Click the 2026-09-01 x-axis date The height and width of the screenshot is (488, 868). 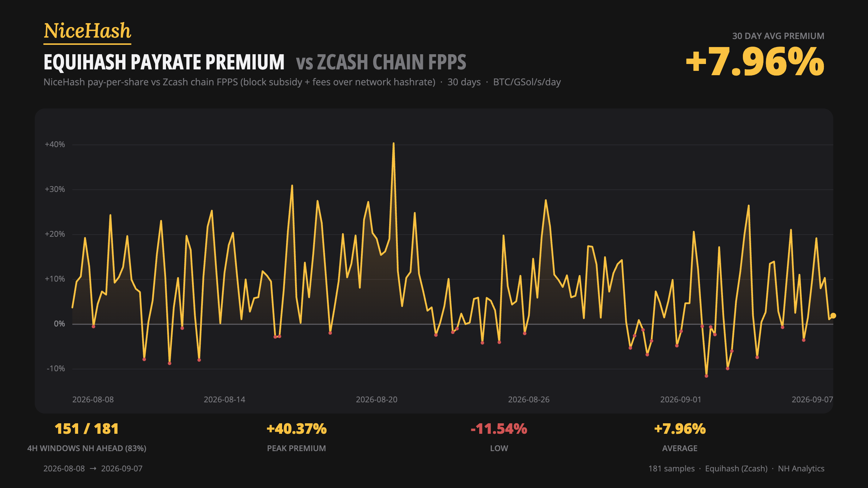681,400
